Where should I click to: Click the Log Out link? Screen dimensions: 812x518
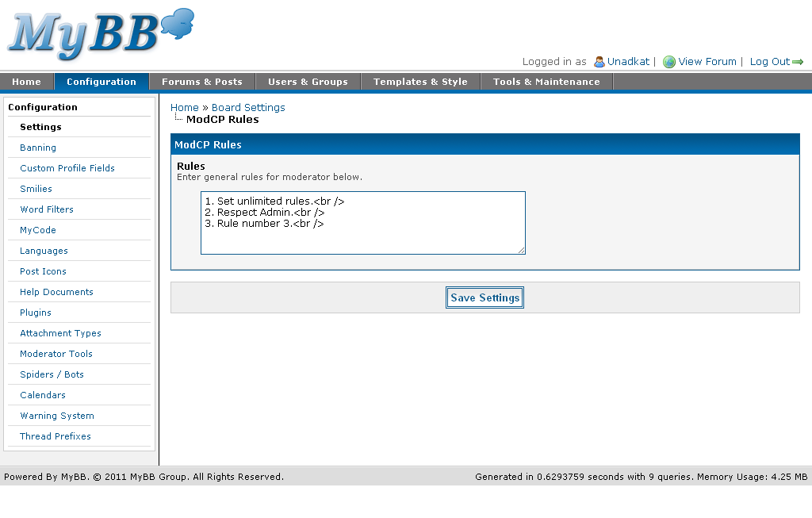pos(769,62)
